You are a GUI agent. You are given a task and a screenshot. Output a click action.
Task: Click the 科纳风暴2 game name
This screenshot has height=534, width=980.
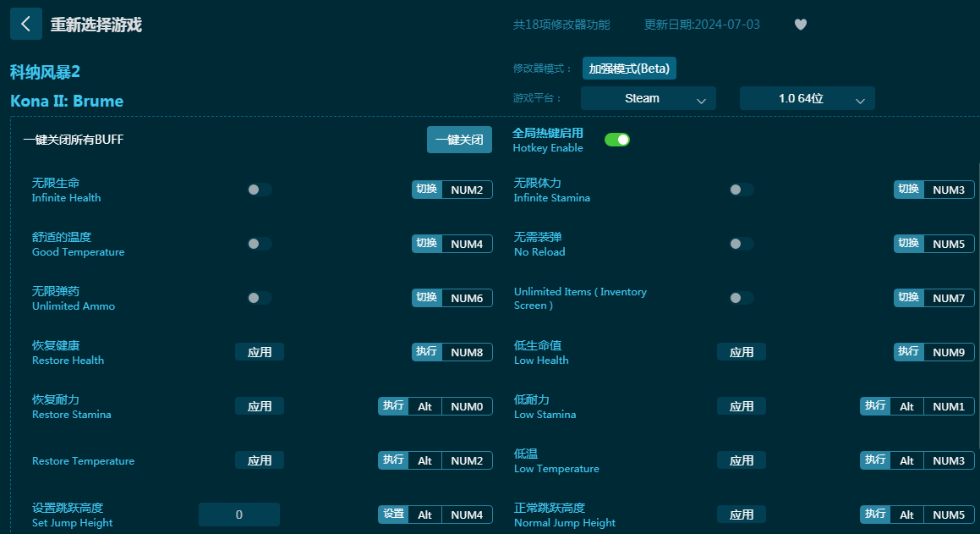[45, 72]
